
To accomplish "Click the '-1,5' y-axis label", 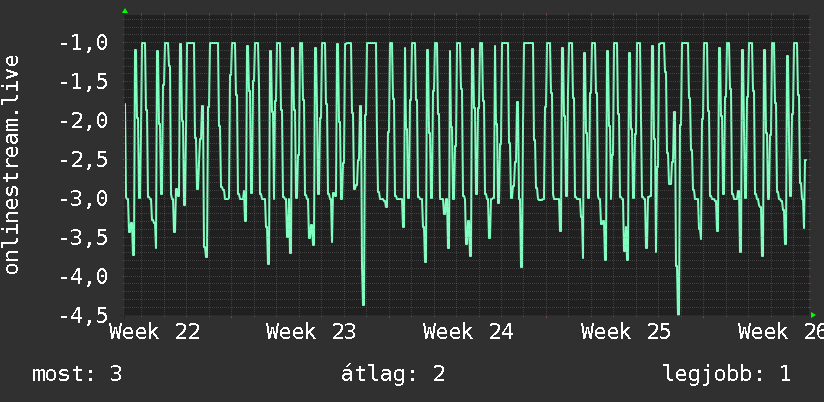I will tap(84, 81).
